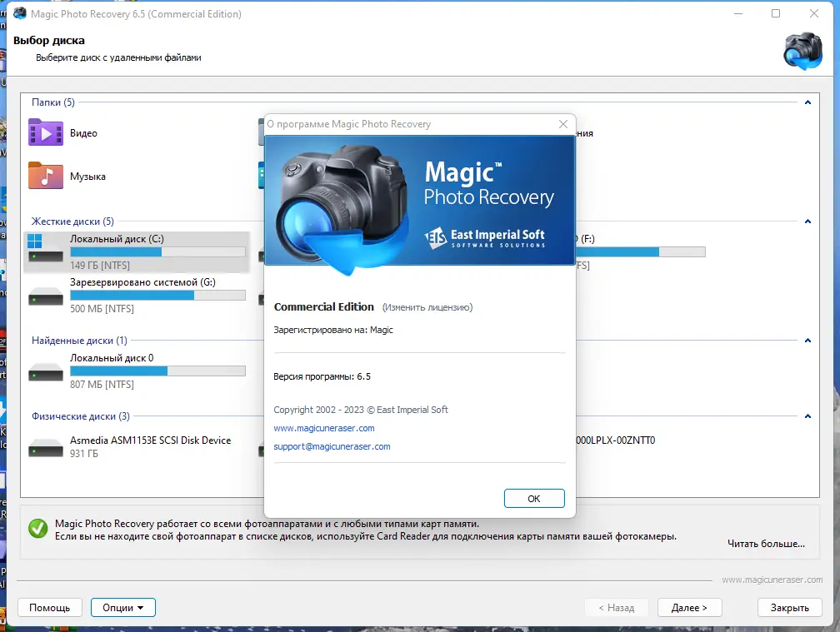Maximize the Magic Photo Recovery window
Viewport: 840px width, 632px height.
tap(776, 13)
